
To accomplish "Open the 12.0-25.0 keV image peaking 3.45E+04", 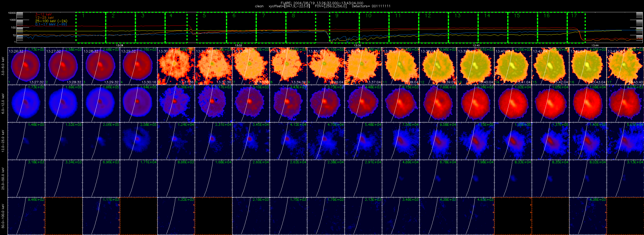I will (x=251, y=141).
